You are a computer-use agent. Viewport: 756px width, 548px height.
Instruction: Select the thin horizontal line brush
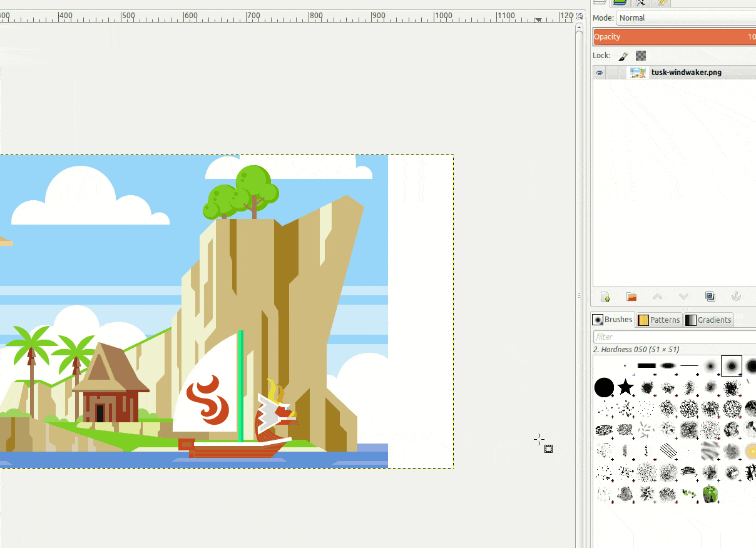pyautogui.click(x=689, y=366)
